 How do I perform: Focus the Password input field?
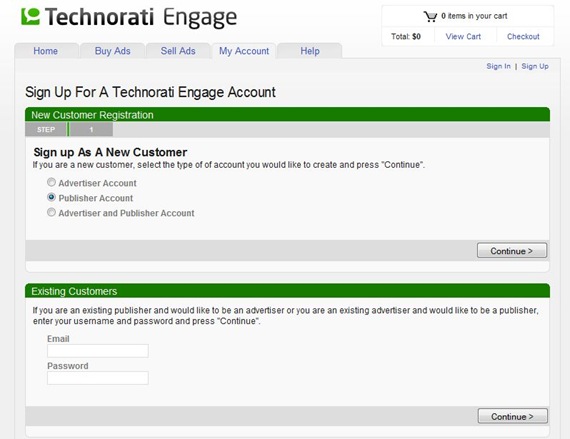(98, 378)
